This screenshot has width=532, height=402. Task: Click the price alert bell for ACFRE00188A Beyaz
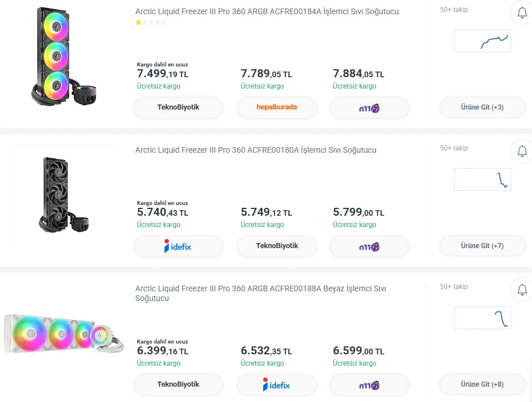522,290
